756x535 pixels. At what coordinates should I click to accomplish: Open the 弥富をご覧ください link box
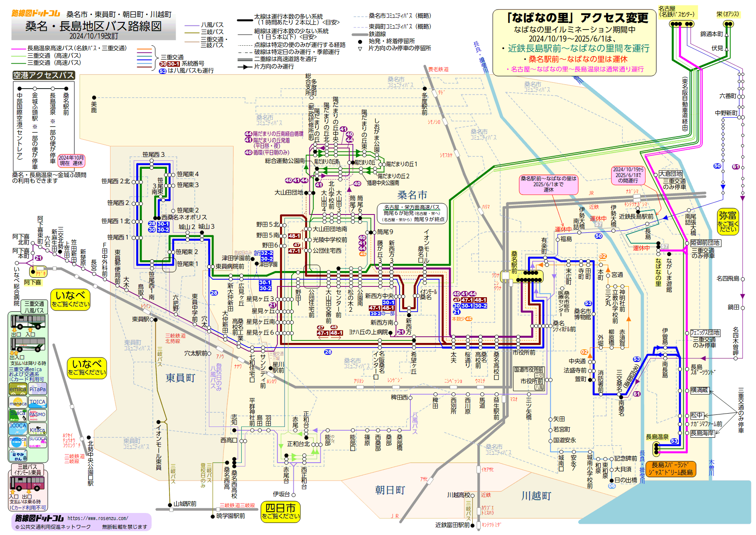728,222
